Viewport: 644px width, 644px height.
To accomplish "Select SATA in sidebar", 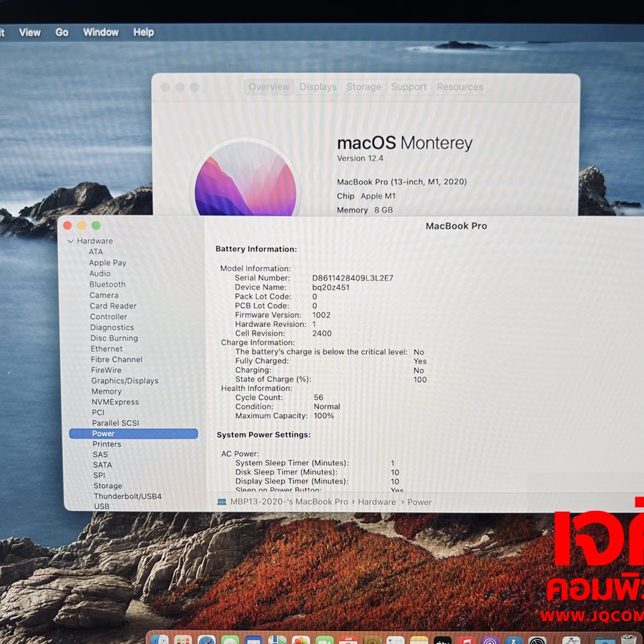I will coord(102,465).
